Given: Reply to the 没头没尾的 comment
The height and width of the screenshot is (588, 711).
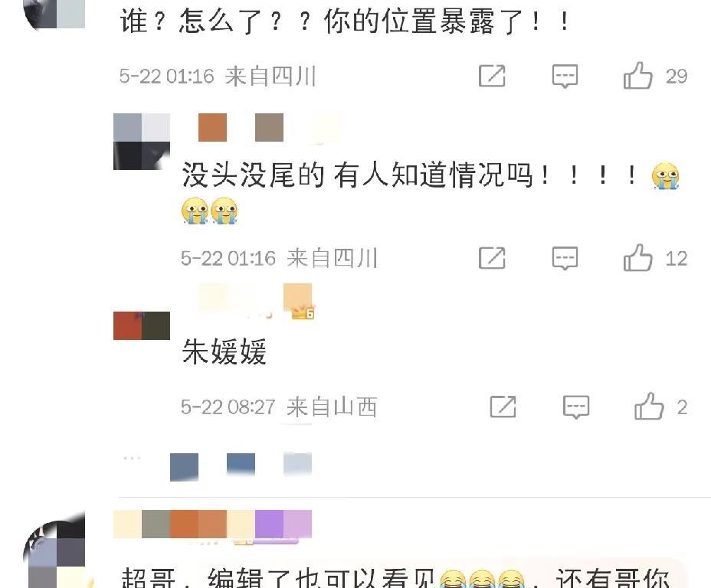Looking at the screenshot, I should (565, 258).
